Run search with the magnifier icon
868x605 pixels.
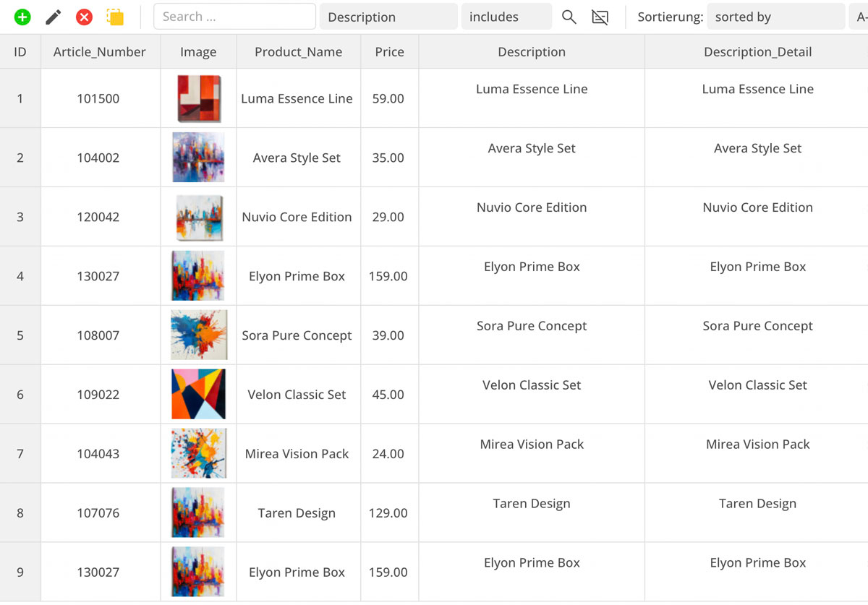pyautogui.click(x=569, y=17)
